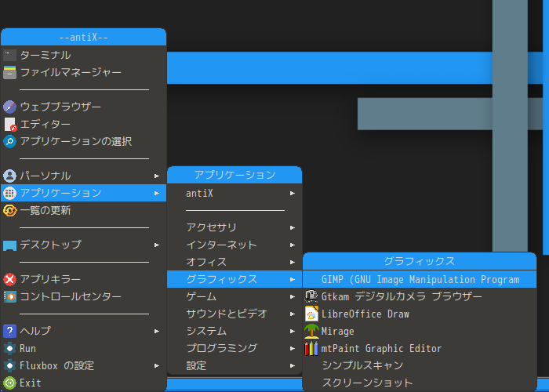Click the アプリケーション submenu title header
This screenshot has height=392, width=549.
click(235, 175)
